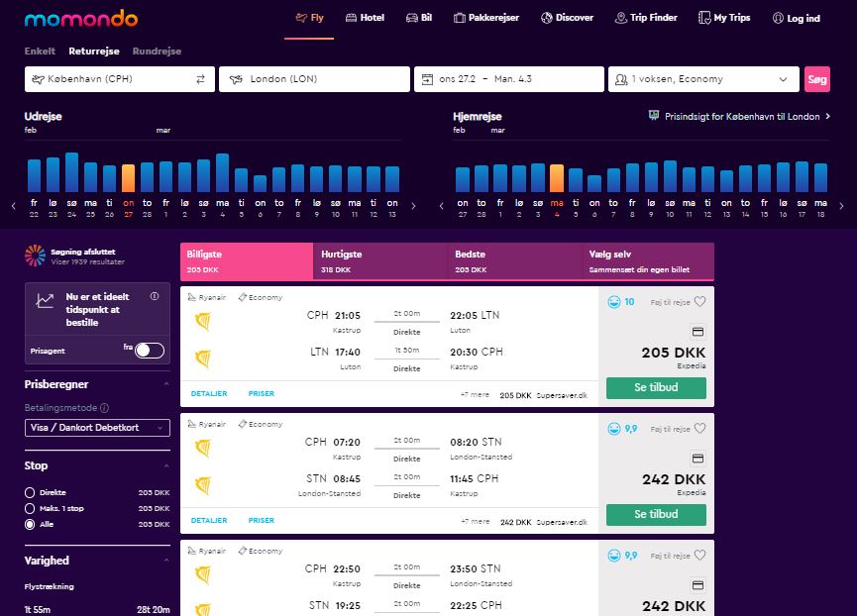Select the Maks. 1 stop option
This screenshot has height=616, width=857.
coord(31,508)
